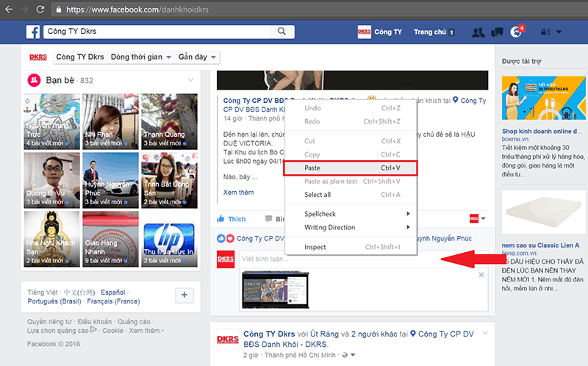Select Paste from the context menu
The image size is (588, 366).
tap(351, 168)
